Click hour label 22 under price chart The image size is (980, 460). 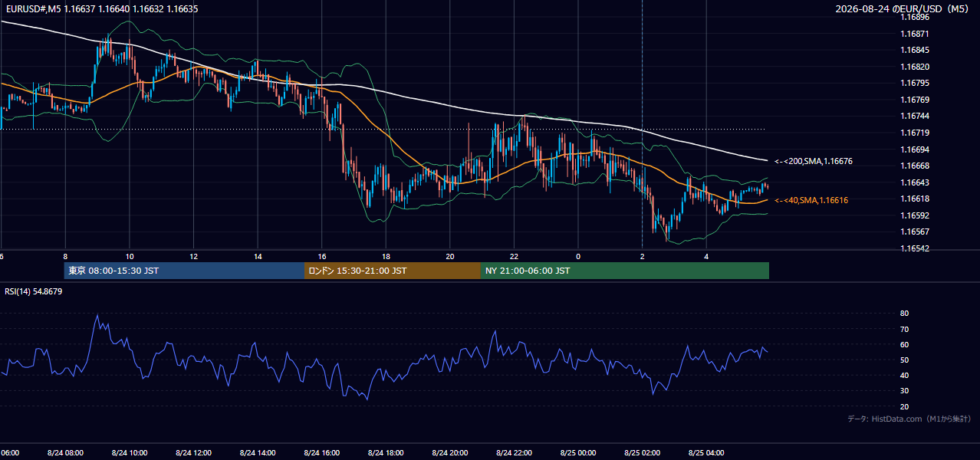pyautogui.click(x=514, y=256)
